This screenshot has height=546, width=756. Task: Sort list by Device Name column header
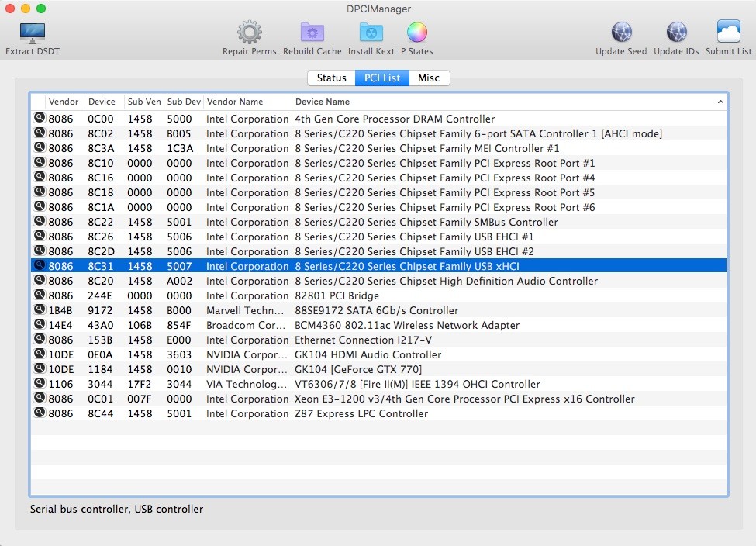(x=323, y=102)
